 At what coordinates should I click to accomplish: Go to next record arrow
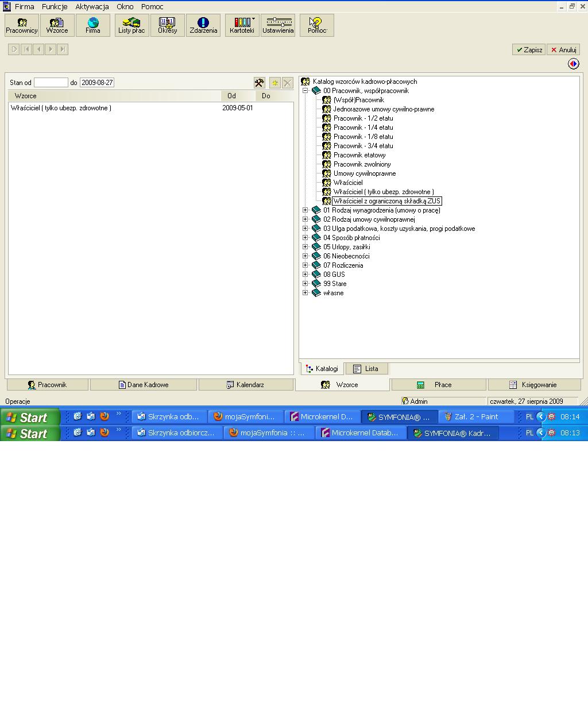[51, 49]
